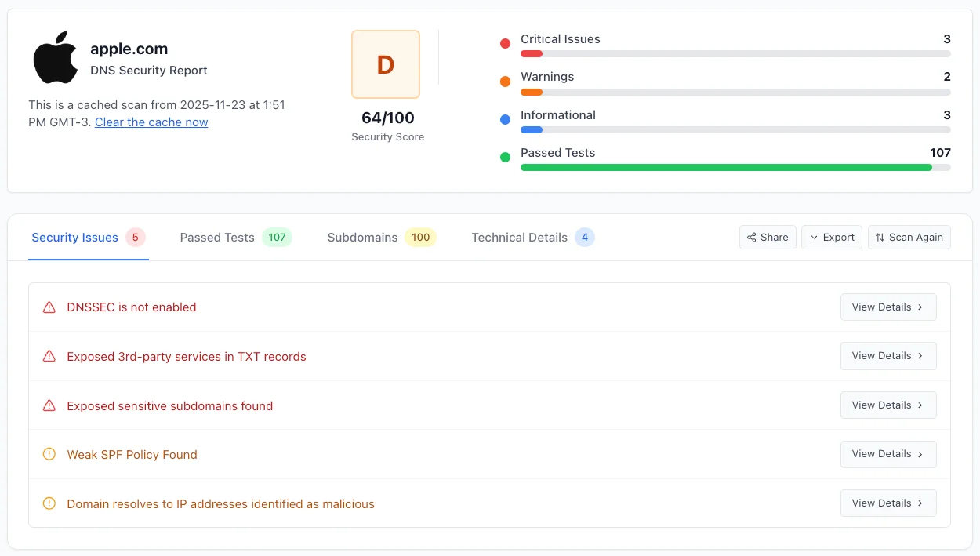Switch to the Passed Tests tab
980x556 pixels.
tap(236, 238)
